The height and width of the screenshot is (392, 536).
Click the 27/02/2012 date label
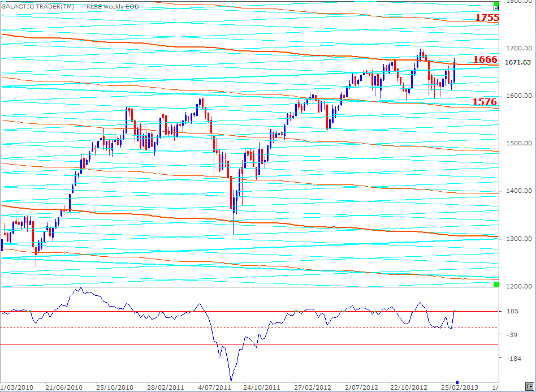tap(313, 387)
